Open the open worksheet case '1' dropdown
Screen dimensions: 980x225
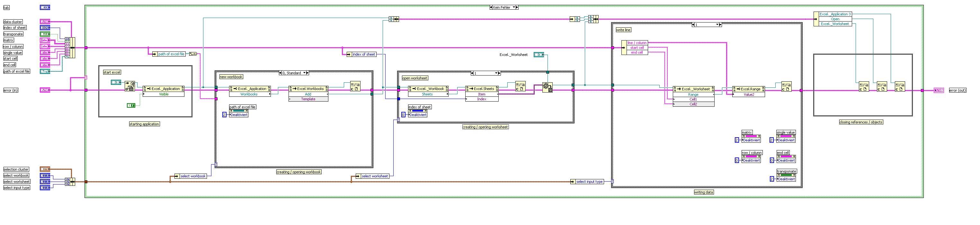tap(496, 73)
